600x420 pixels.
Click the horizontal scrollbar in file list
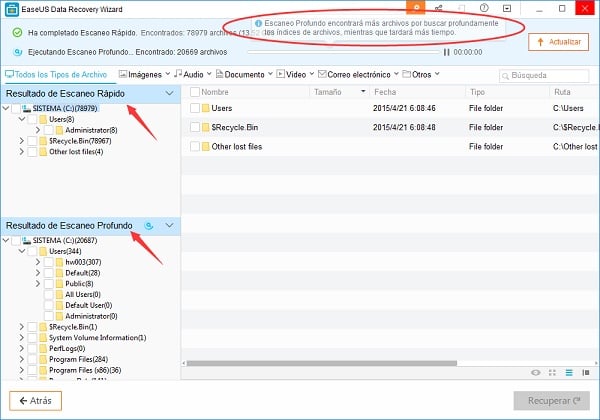pyautogui.click(x=321, y=363)
